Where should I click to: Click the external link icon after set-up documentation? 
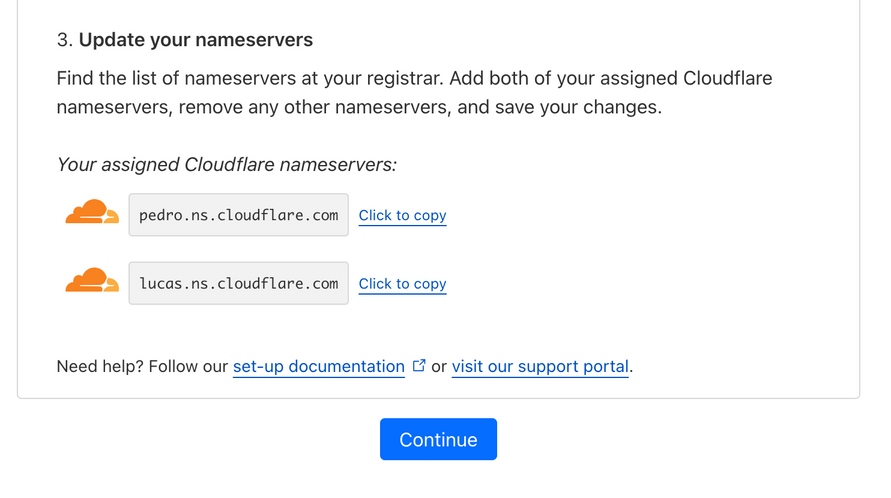tap(418, 366)
